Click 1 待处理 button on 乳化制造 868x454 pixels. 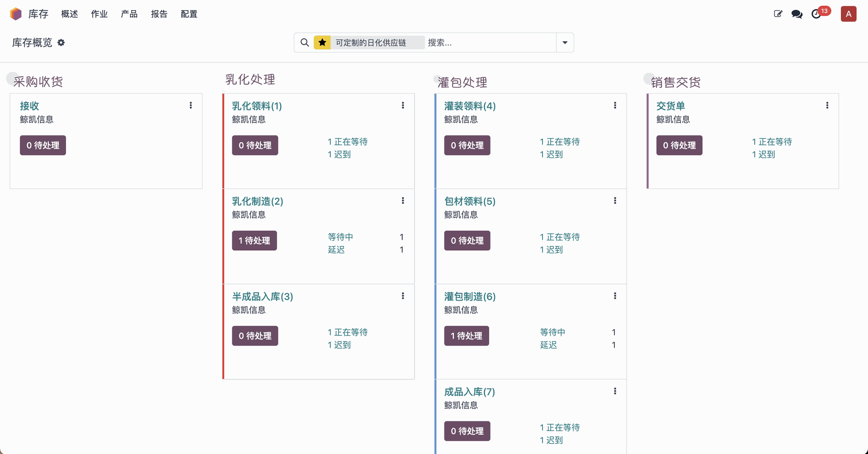coord(255,241)
